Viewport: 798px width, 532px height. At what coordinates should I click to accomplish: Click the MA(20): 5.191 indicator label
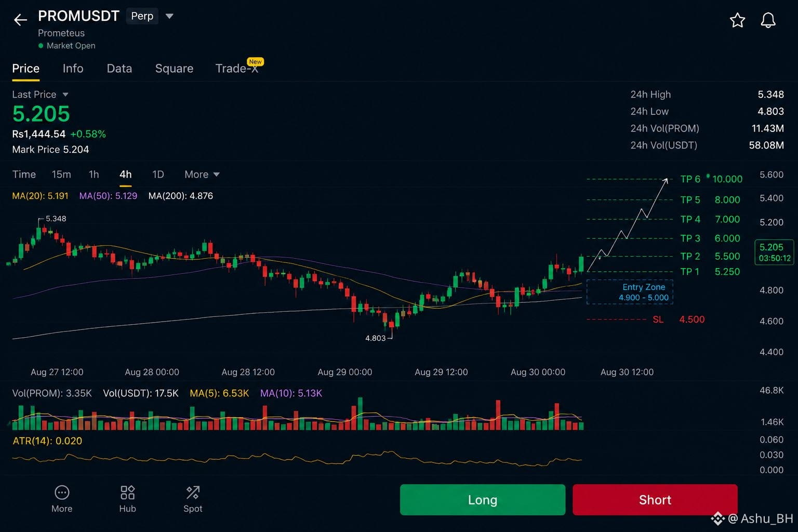tap(41, 196)
